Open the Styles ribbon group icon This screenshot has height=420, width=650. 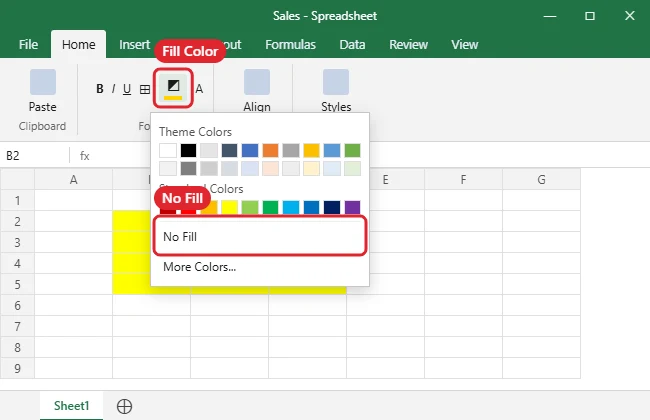[336, 82]
